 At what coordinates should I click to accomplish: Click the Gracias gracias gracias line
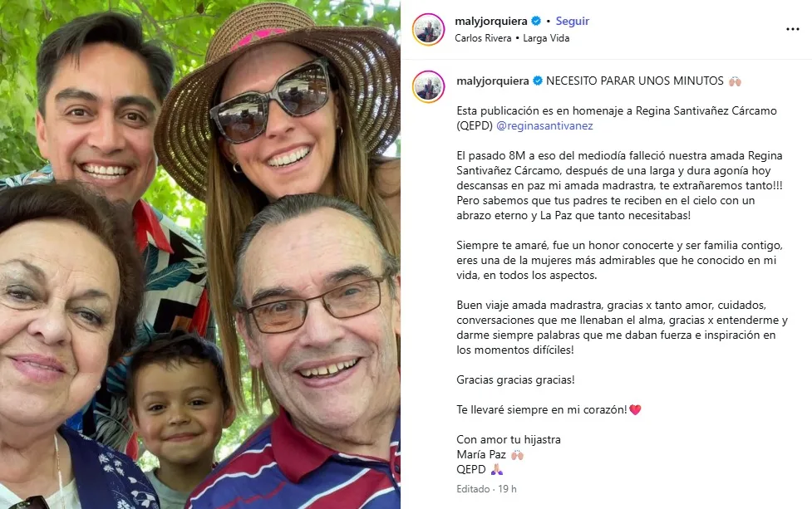tap(515, 380)
